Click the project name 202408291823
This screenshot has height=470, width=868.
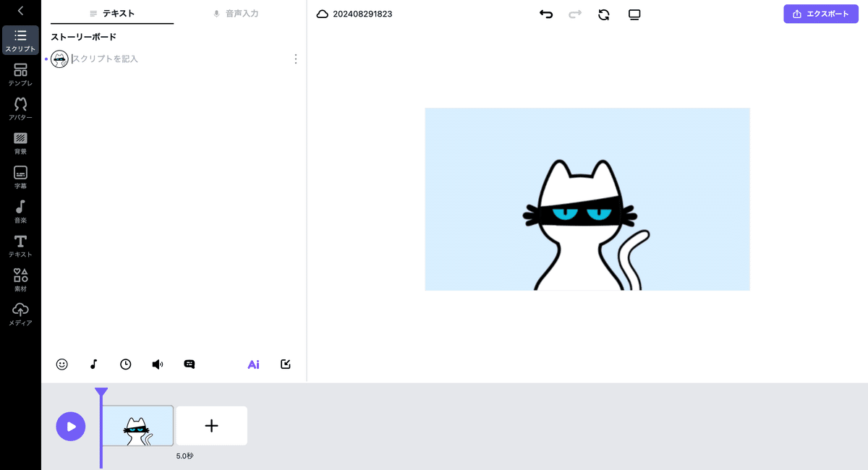(362, 14)
